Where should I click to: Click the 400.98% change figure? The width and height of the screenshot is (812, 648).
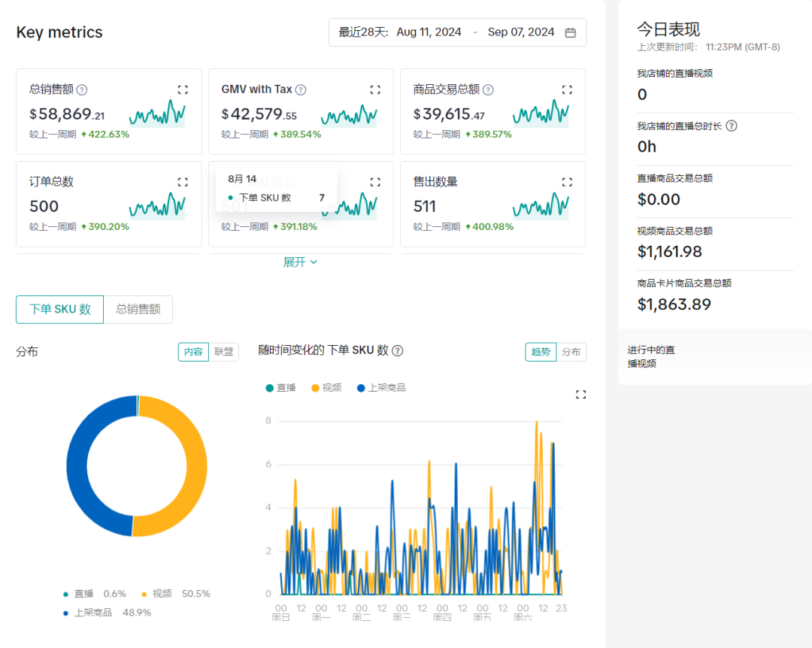coord(489,227)
